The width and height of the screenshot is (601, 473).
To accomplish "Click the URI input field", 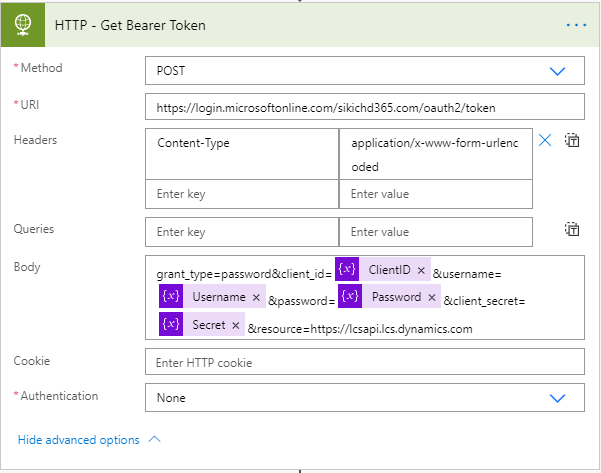I will click(364, 107).
